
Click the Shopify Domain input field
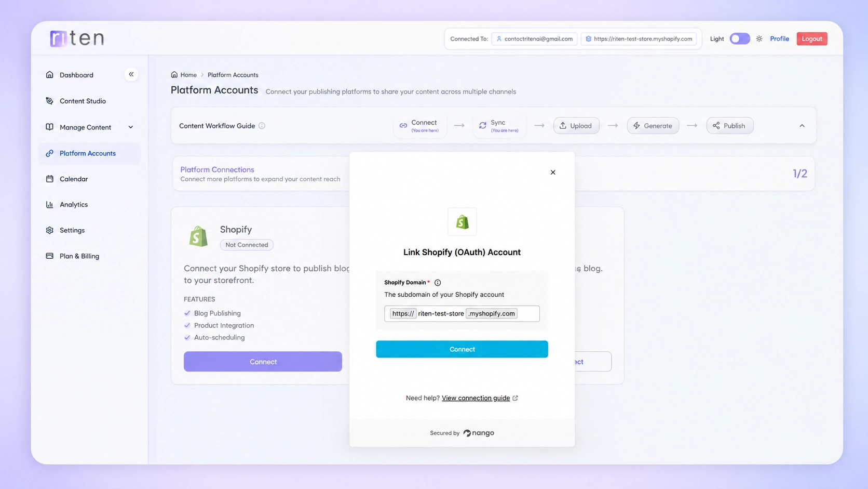click(462, 314)
